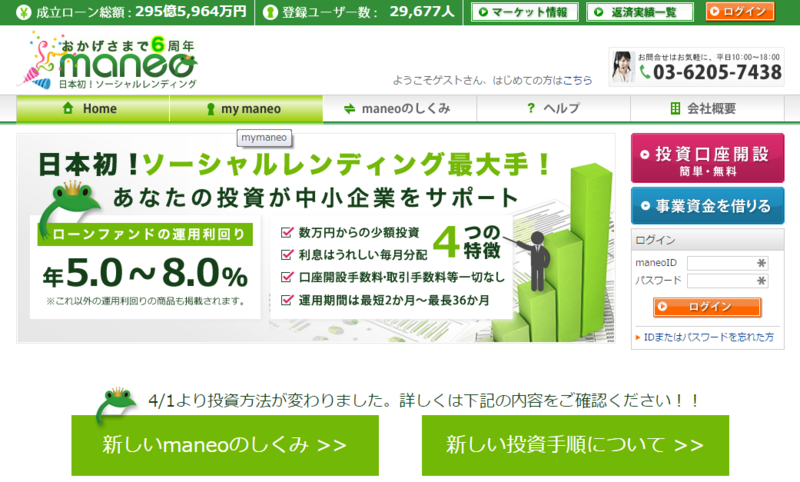Click the green phone icon
Image resolution: width=800 pixels, height=482 pixels.
tap(645, 72)
